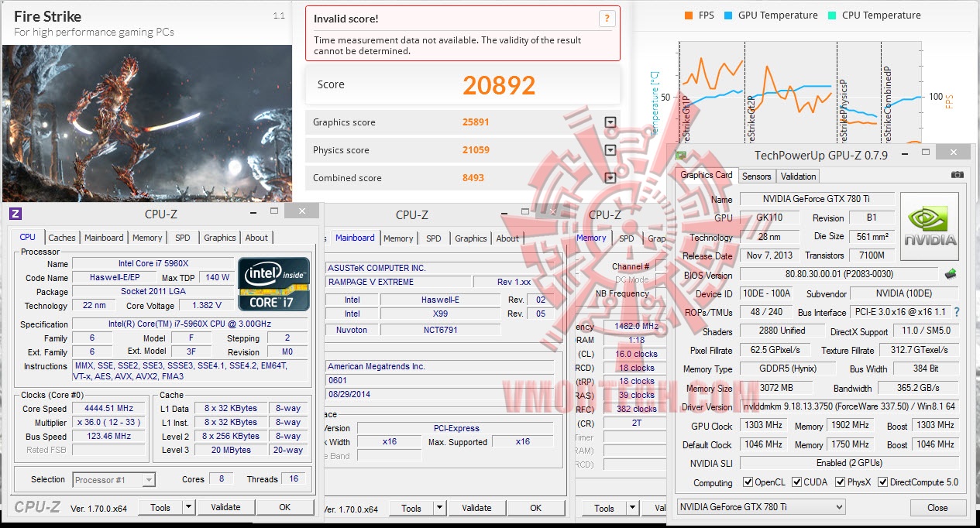Viewport: 980px width, 528px height.
Task: Click the 20892 overall score value
Action: click(x=499, y=85)
